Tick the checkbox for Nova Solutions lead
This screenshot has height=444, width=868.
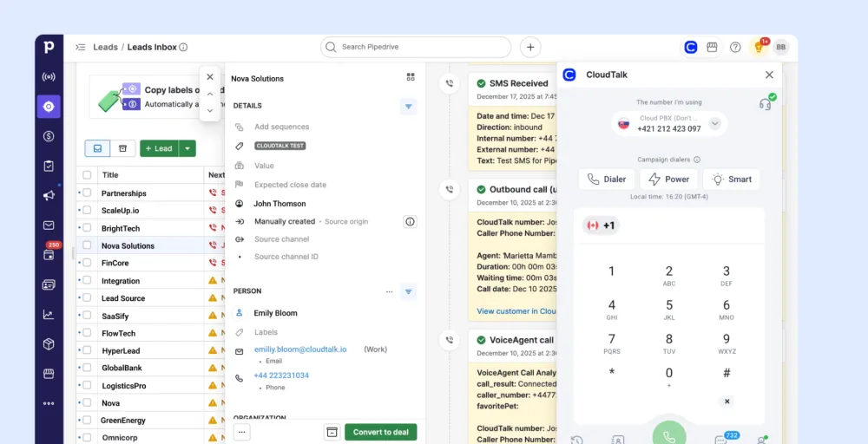tap(87, 245)
